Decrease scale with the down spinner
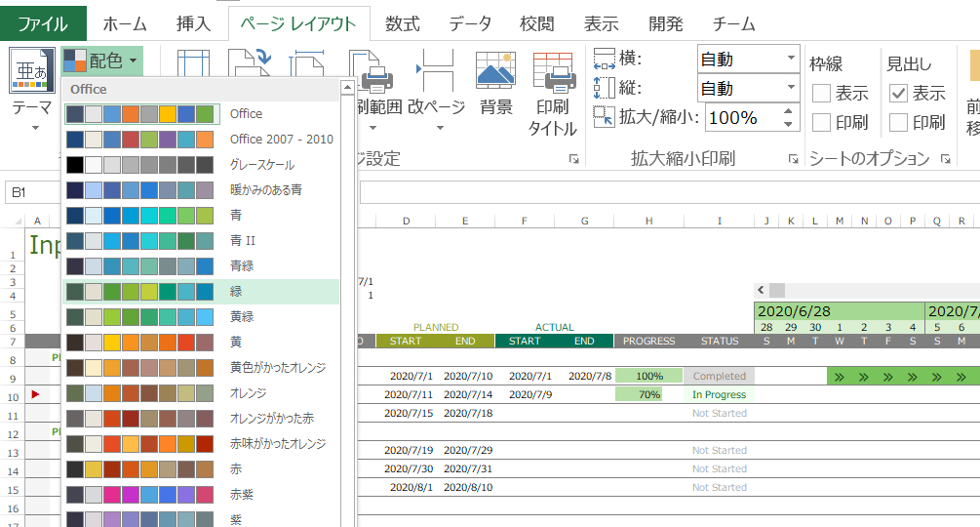This screenshot has width=980, height=527. click(788, 124)
